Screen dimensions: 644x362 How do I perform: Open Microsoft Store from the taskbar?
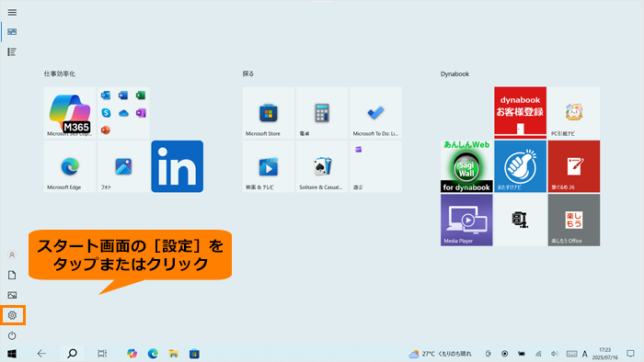[194, 354]
